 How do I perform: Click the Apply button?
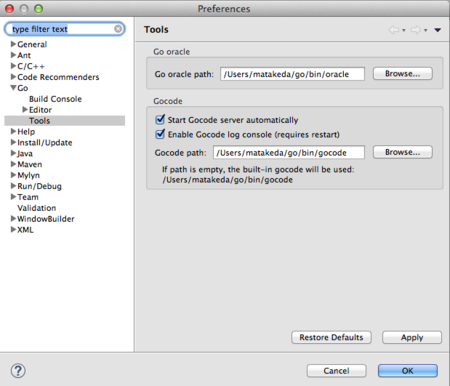(412, 337)
